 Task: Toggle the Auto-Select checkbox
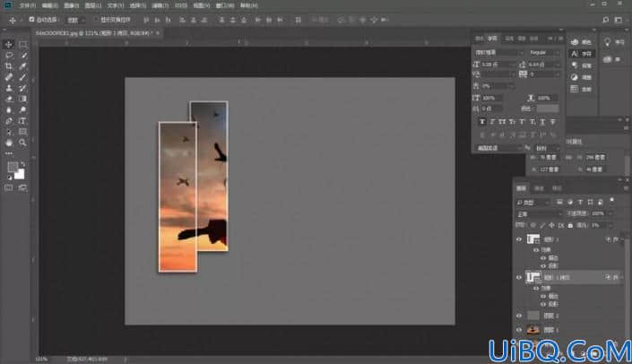(31, 20)
